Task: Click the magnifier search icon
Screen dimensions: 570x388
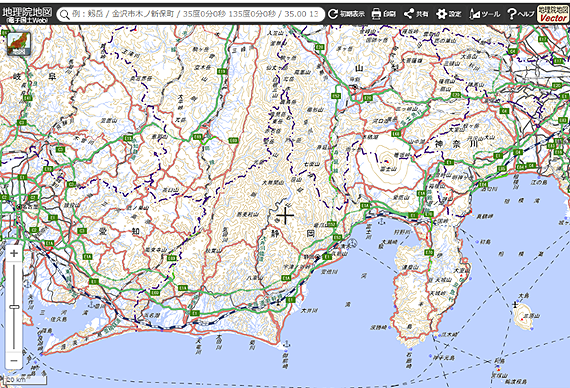Action: (64, 15)
